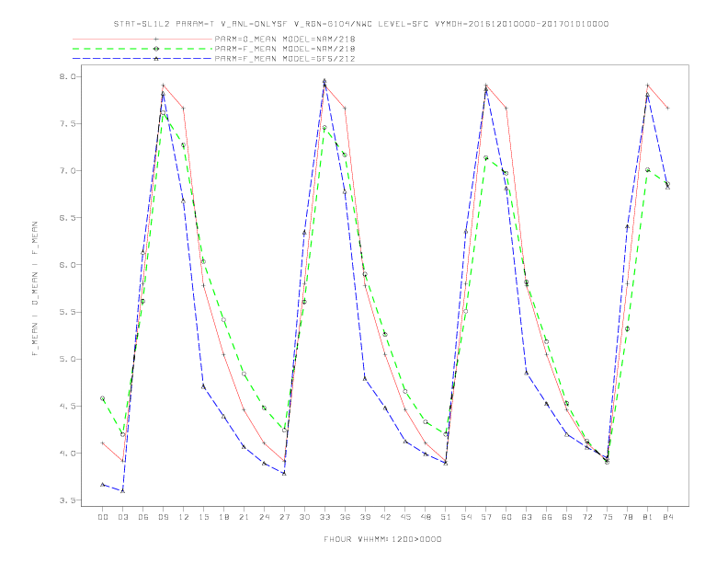
Task: Click blue triangle data point at hour 15
Action: tap(203, 386)
